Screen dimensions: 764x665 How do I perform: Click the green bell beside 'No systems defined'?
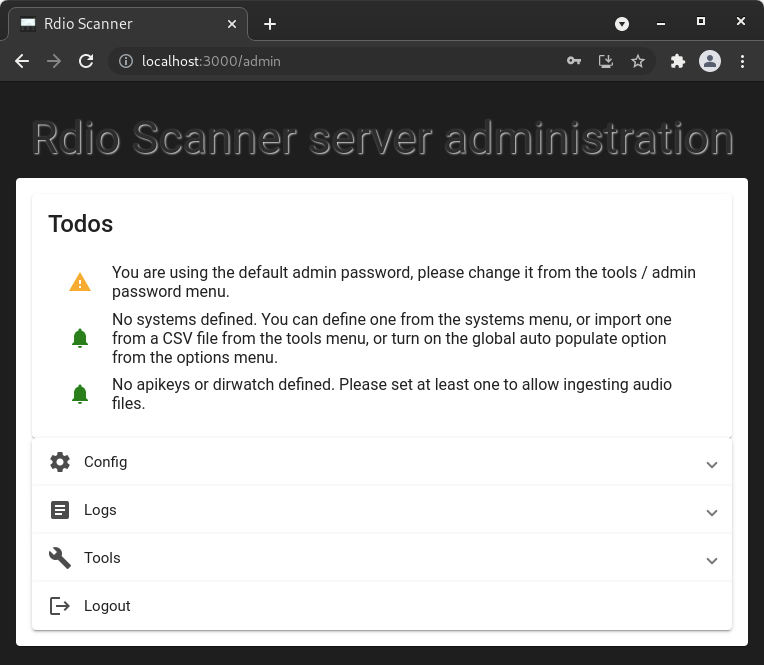[x=80, y=338]
